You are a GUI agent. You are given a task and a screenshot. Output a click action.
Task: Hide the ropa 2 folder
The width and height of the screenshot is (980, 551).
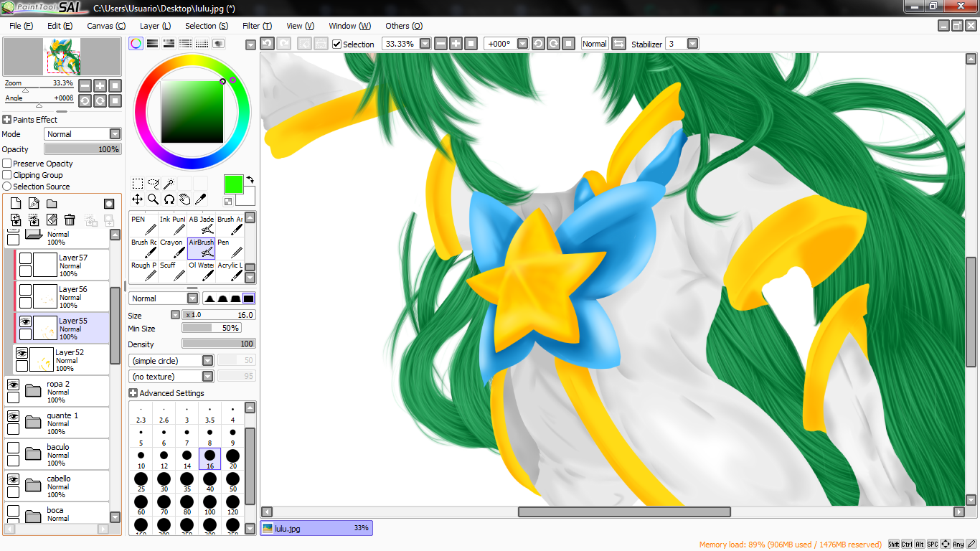13,385
